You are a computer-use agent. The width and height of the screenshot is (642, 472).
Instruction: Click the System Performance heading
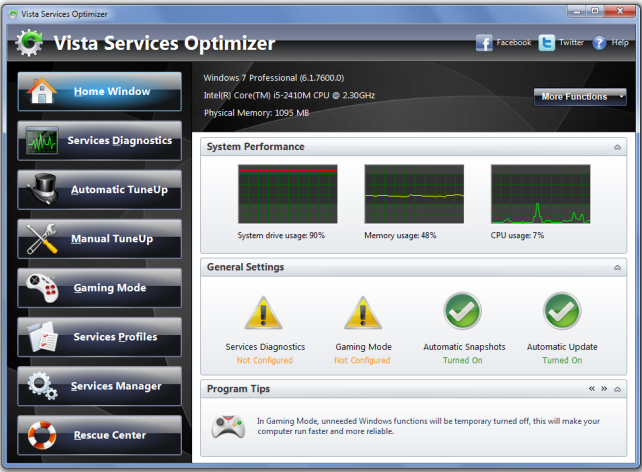pyautogui.click(x=255, y=147)
